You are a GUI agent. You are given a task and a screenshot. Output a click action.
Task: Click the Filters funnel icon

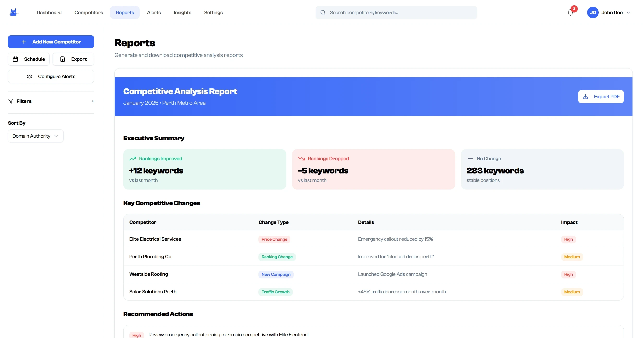11,101
